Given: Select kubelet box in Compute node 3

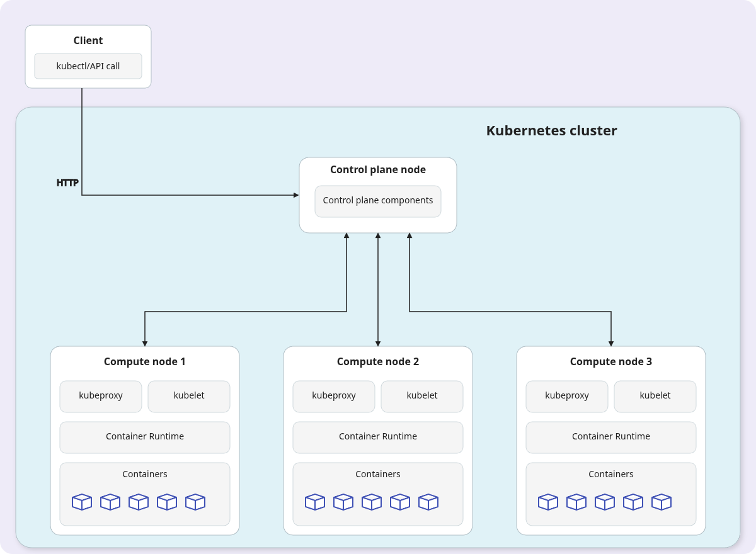Looking at the screenshot, I should click(655, 397).
